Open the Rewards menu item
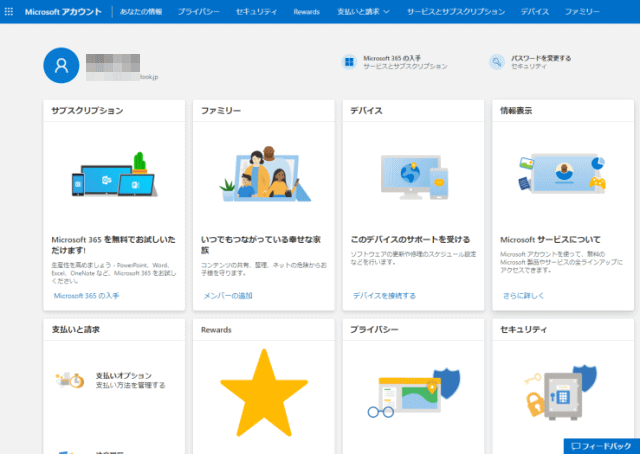 [307, 12]
